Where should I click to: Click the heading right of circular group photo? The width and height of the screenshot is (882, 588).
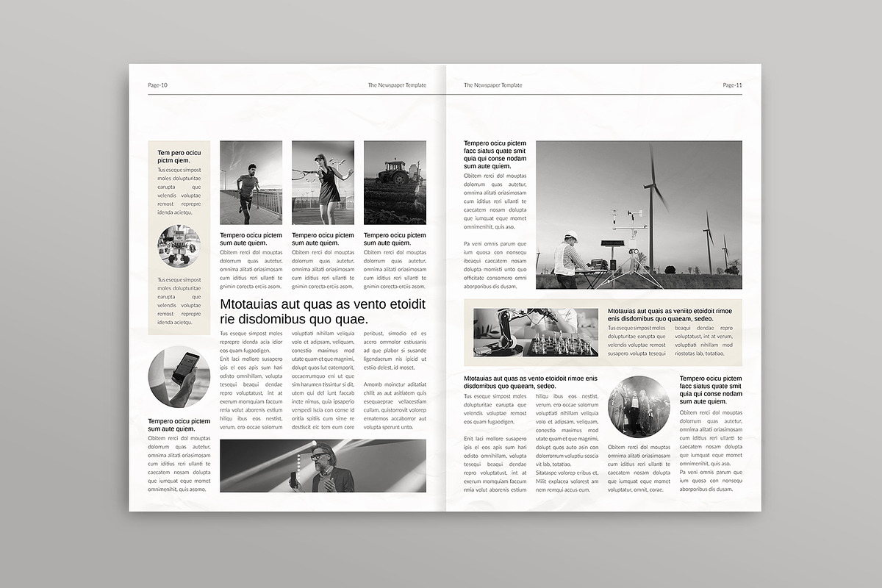(711, 390)
